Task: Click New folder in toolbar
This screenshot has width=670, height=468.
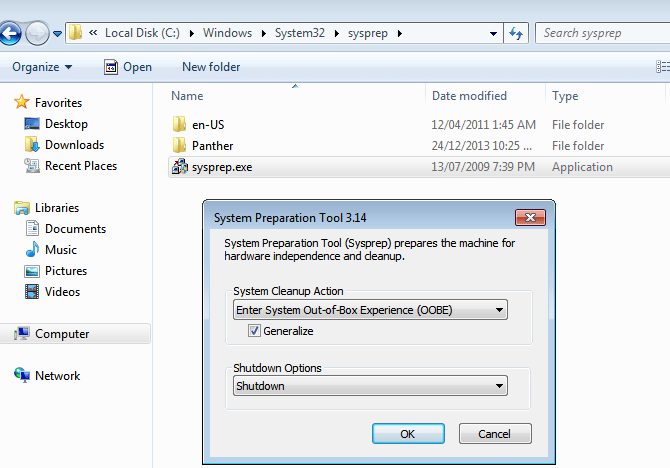Action: 211,67
